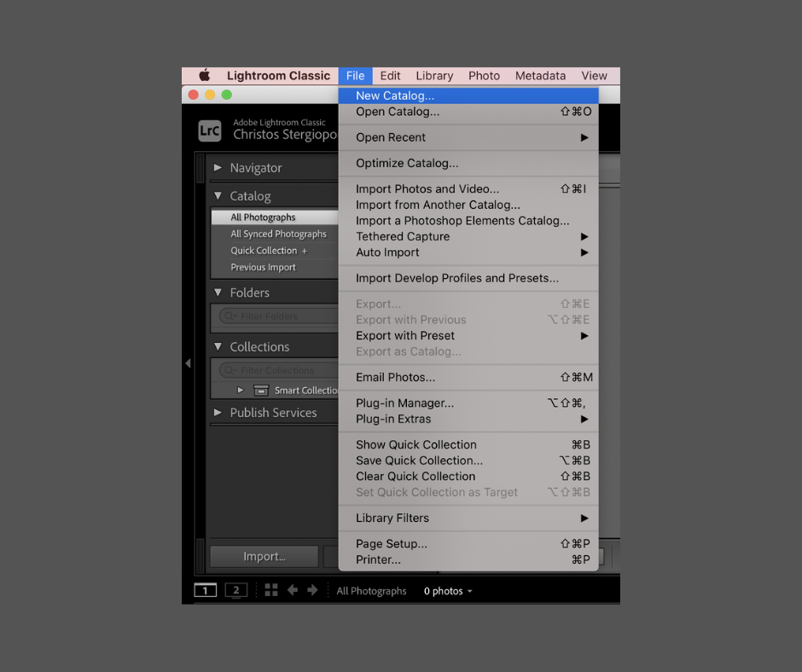Click the LrC Lightroom Classic logo

coord(210,130)
